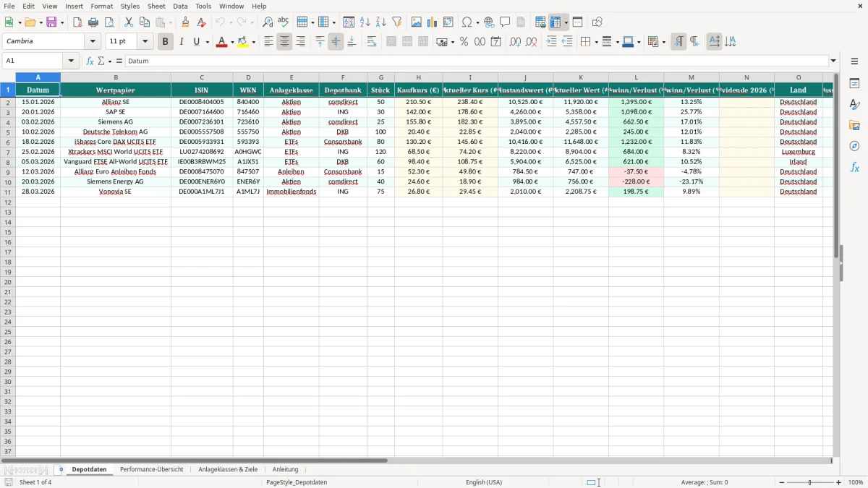The image size is (868, 488).
Task: Expand Borders dropdown arrow
Action: pos(596,42)
